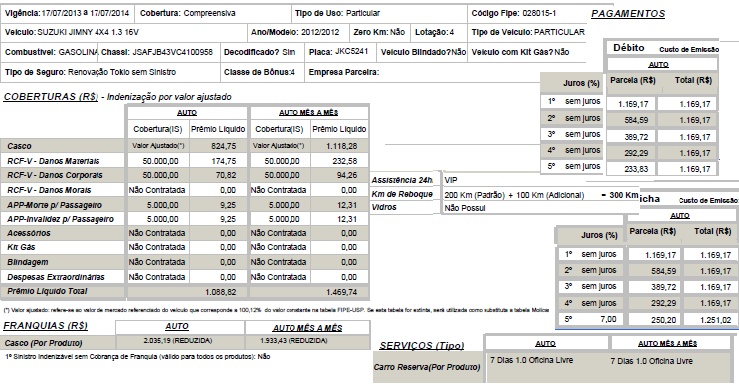Click the Assistência 24h label
This screenshot has height=384, width=739.
[402, 180]
